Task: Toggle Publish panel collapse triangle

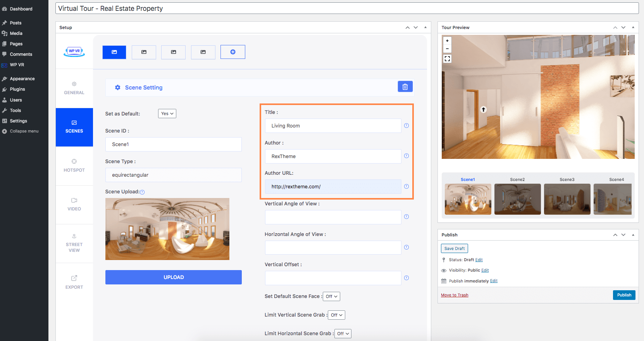Action: pos(633,235)
